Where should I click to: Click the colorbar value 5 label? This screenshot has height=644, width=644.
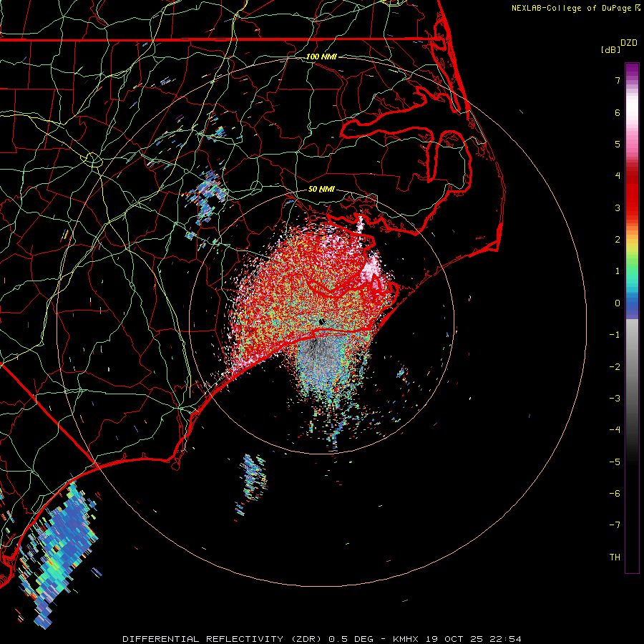[618, 144]
